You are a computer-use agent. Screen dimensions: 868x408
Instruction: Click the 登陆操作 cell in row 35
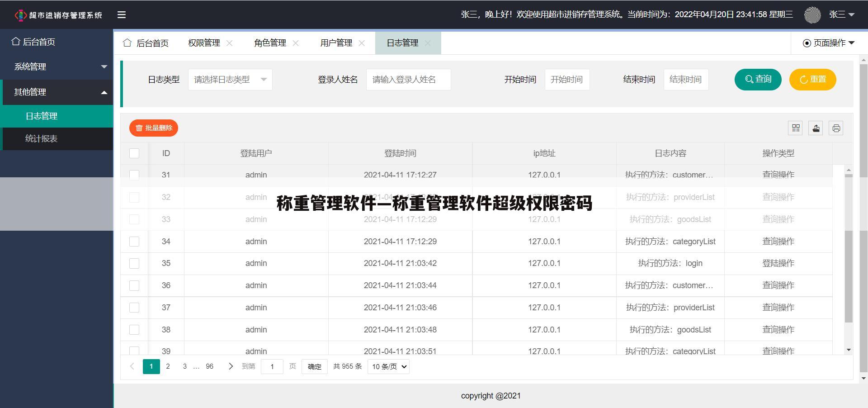tap(778, 263)
